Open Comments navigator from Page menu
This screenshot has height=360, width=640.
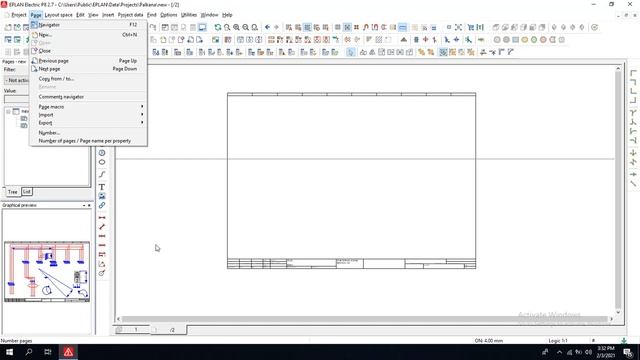coord(88,97)
